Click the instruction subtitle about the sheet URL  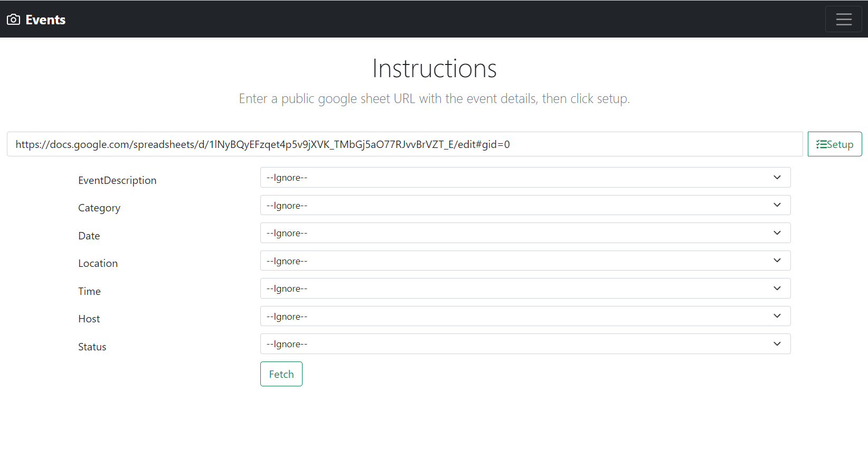[434, 99]
